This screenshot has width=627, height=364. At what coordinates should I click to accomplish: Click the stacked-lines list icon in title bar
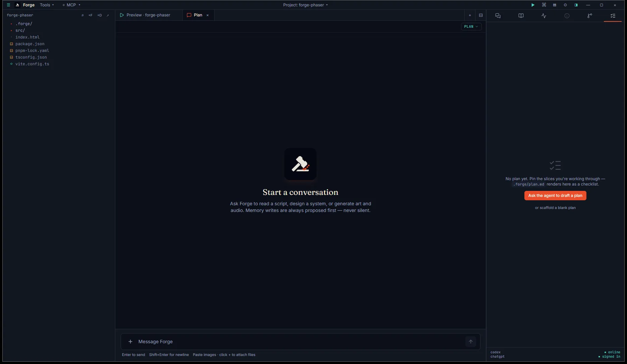555,5
